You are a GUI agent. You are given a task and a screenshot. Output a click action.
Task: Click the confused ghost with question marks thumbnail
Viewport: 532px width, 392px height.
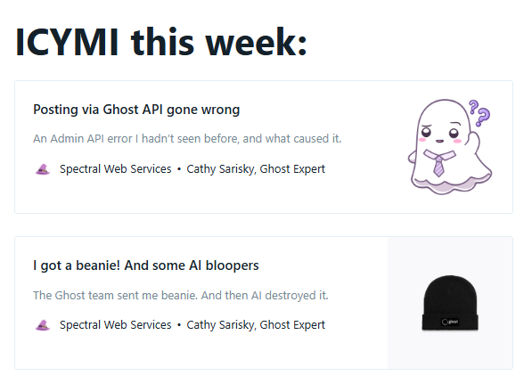pos(450,147)
